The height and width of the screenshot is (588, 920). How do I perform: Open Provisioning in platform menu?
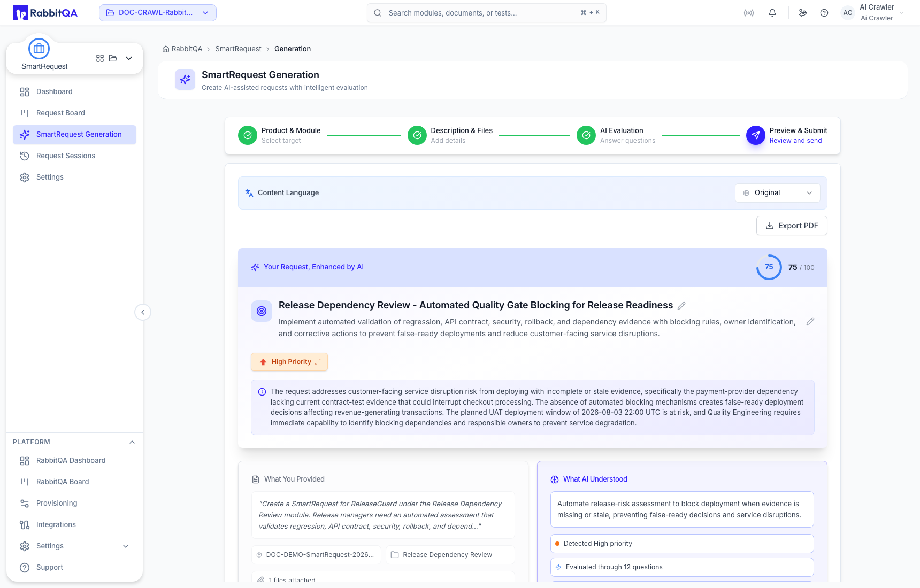pos(74,503)
